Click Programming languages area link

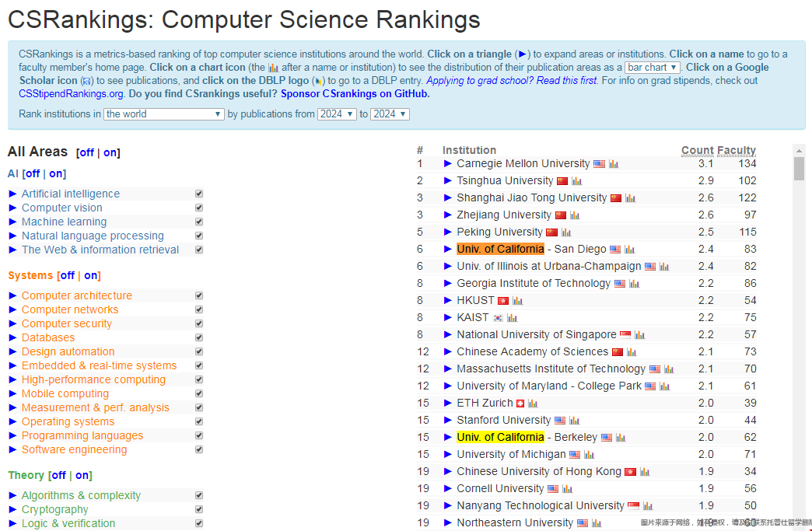[x=82, y=436]
